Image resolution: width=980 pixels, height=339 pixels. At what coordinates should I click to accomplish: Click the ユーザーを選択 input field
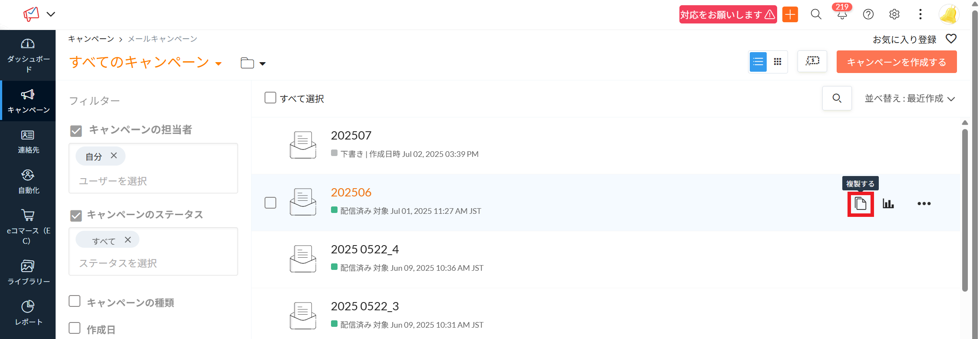[152, 181]
